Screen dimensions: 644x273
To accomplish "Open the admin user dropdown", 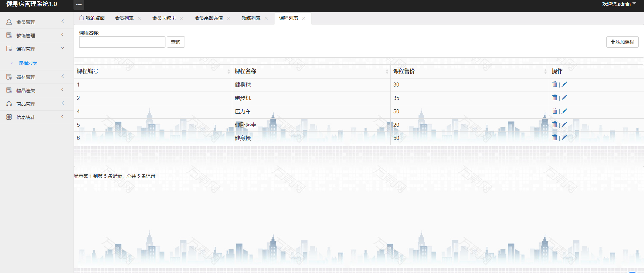I will pos(618,4).
